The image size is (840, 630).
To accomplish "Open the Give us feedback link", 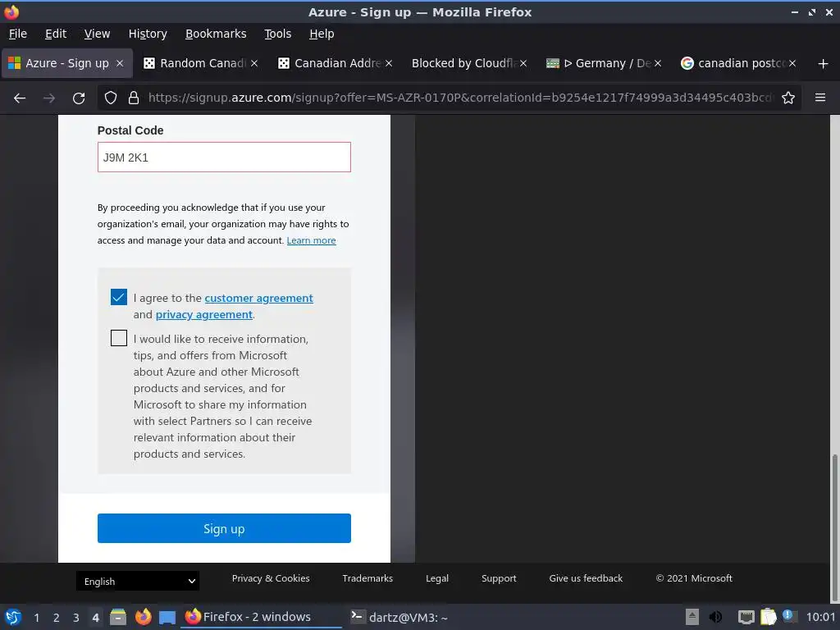I will [586, 578].
